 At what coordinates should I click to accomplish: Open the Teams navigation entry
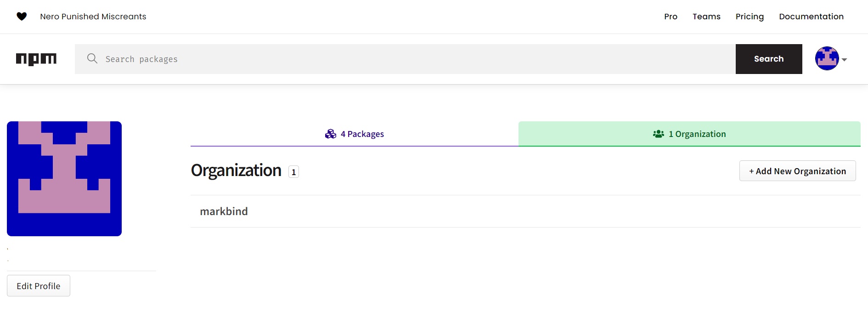[x=706, y=16]
